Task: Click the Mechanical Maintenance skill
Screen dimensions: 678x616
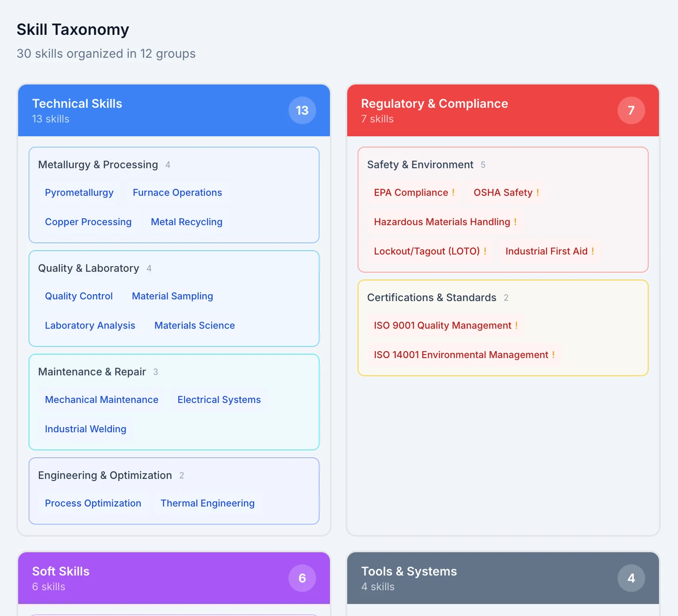Action: pyautogui.click(x=102, y=400)
